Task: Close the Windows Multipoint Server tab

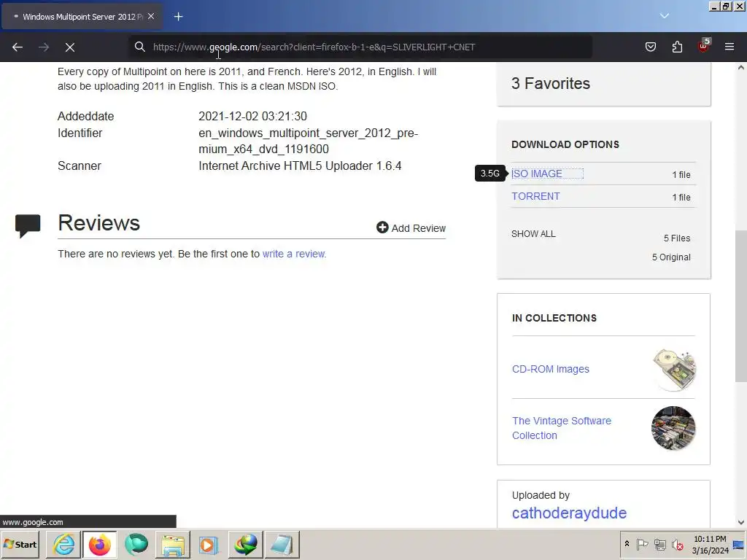Action: pyautogui.click(x=151, y=16)
